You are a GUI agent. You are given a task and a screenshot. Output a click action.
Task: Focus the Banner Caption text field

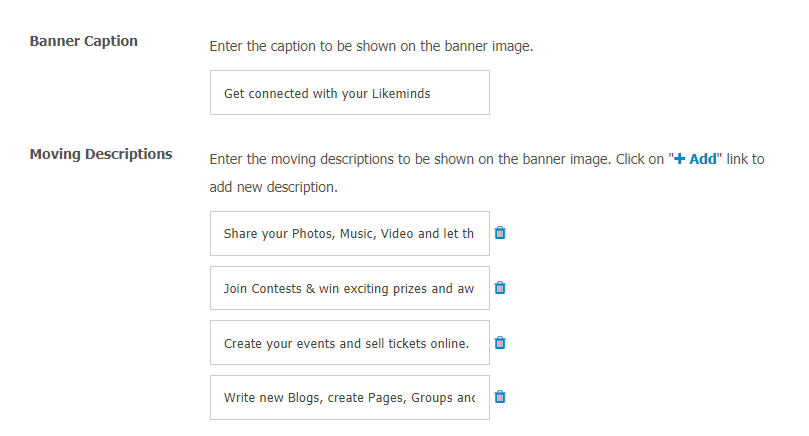[x=350, y=93]
